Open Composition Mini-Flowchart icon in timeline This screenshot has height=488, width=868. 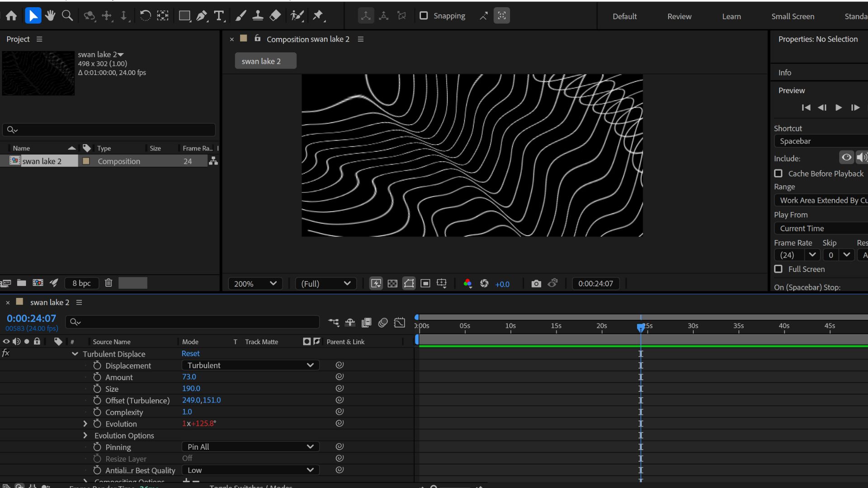(334, 322)
